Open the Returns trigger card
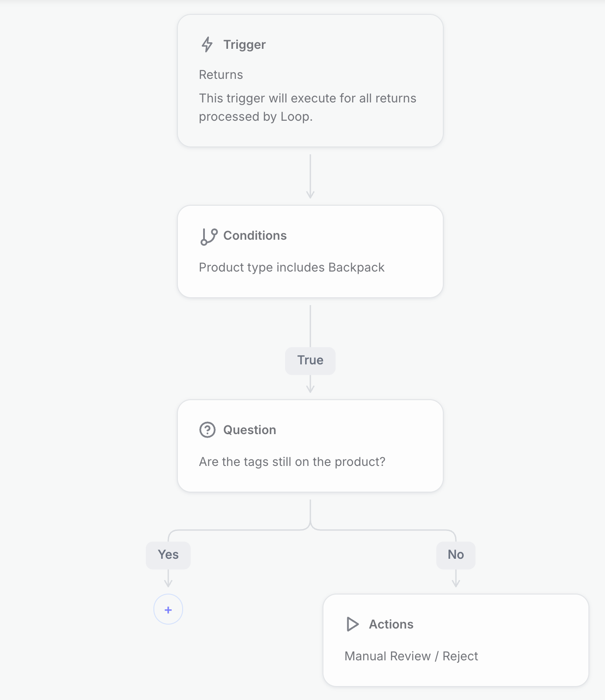Screen dimensions: 605x700 310,81
